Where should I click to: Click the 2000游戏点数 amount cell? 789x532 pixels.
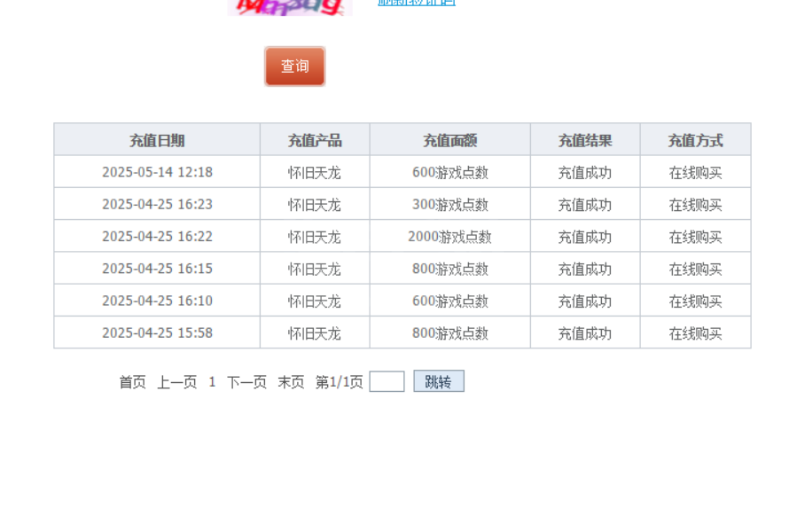[x=449, y=237]
